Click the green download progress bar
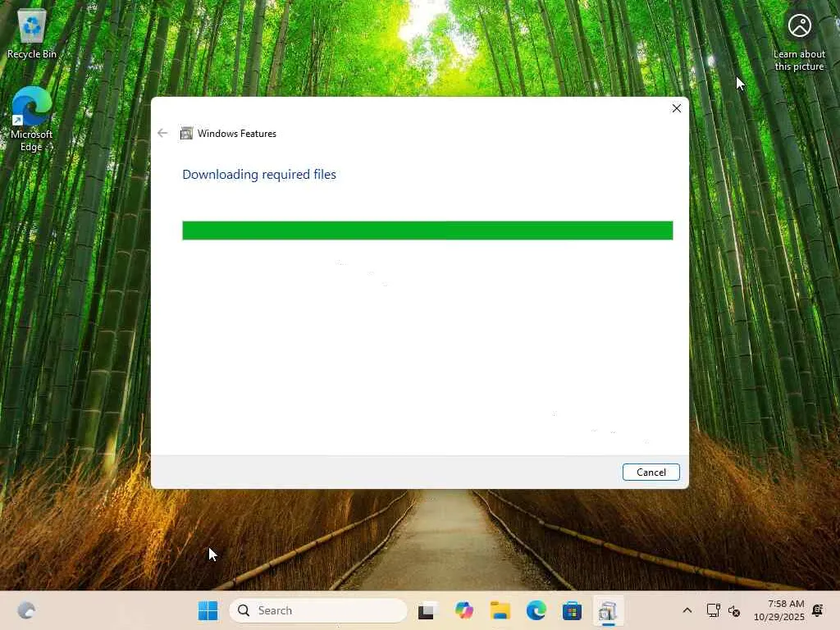The width and height of the screenshot is (840, 630). [427, 231]
